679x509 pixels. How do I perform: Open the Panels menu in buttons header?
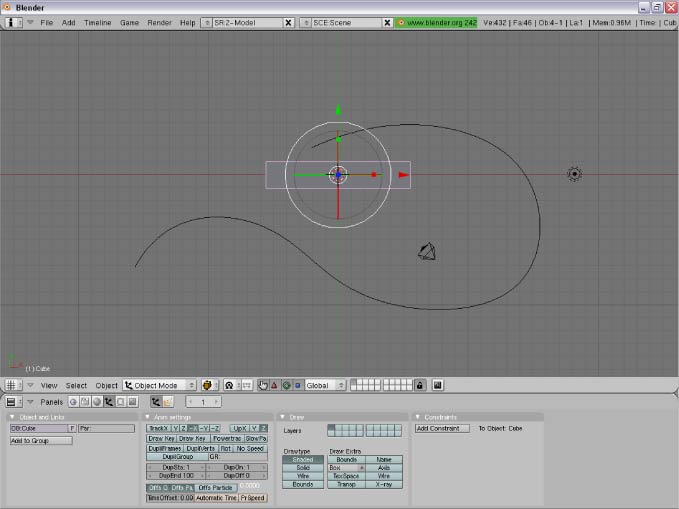pos(52,402)
